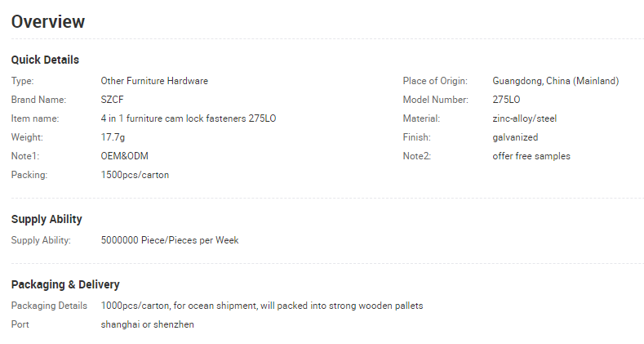The width and height of the screenshot is (644, 344).
Task: Click the Port label
Action: [20, 324]
